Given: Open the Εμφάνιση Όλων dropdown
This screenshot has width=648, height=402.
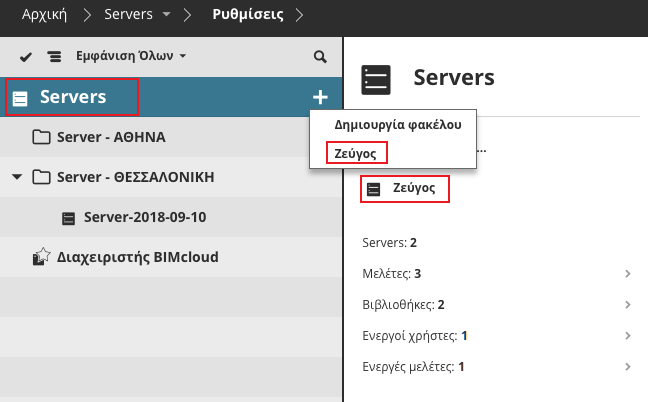Looking at the screenshot, I should point(131,57).
